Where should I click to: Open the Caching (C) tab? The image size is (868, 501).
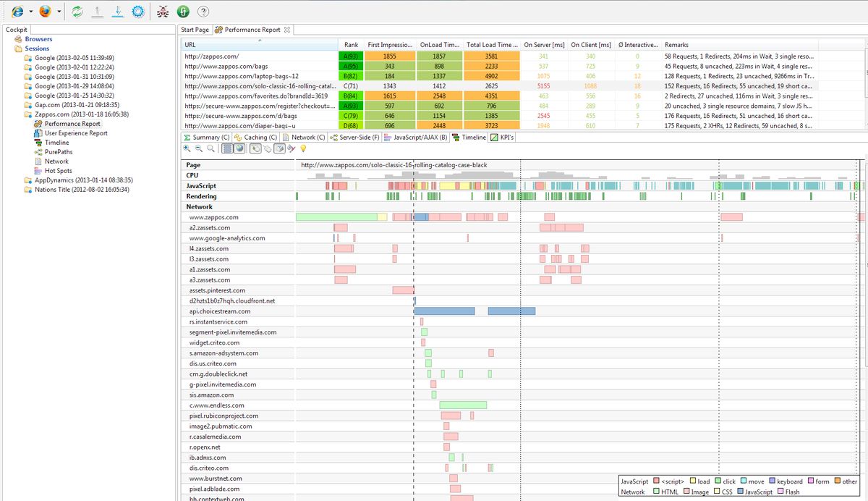(x=255, y=137)
